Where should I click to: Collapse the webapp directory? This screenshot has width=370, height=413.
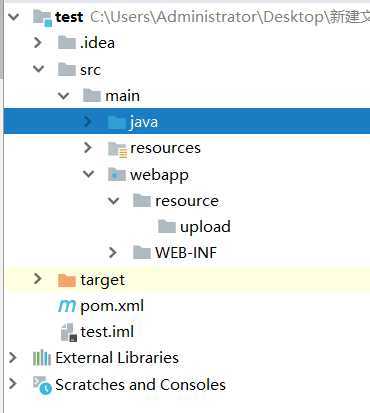[x=88, y=174]
